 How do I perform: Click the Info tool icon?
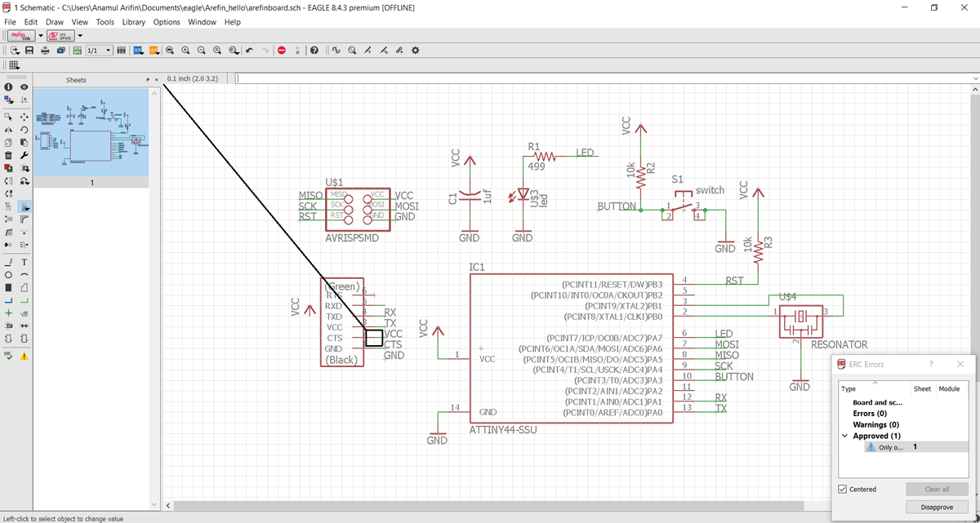pos(8,86)
